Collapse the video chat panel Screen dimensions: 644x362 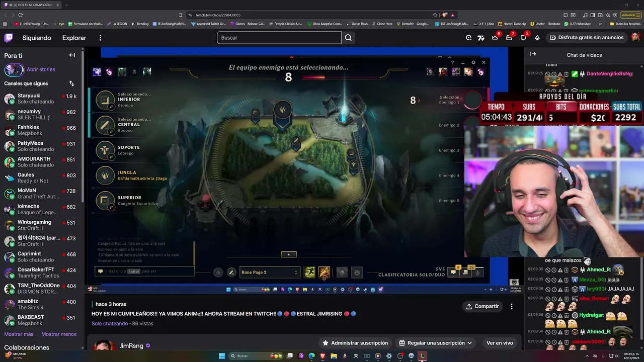tap(533, 54)
